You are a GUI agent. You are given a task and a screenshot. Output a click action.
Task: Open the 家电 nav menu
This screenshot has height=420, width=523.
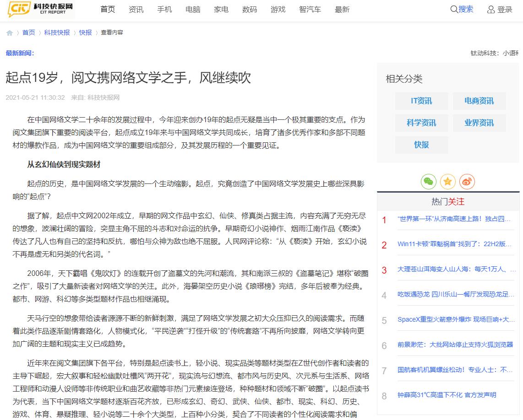[x=221, y=9]
